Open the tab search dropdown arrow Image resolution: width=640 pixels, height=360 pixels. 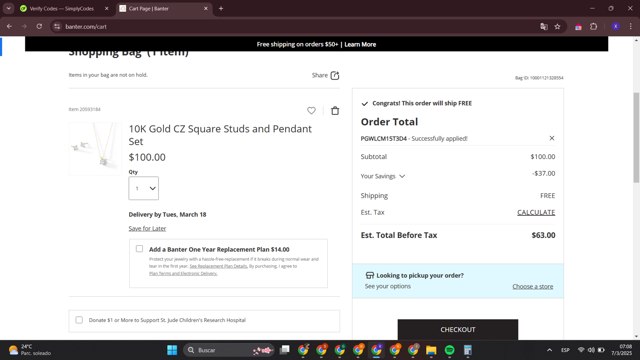pyautogui.click(x=8, y=9)
